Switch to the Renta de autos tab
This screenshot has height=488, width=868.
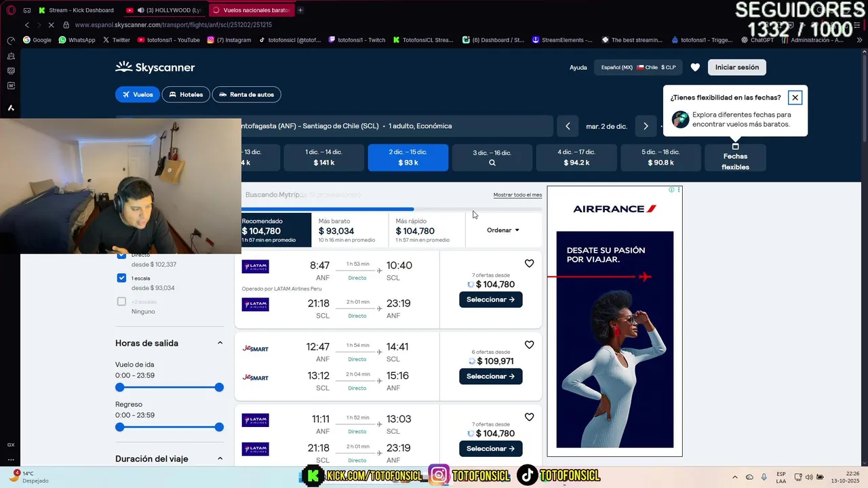click(x=246, y=94)
